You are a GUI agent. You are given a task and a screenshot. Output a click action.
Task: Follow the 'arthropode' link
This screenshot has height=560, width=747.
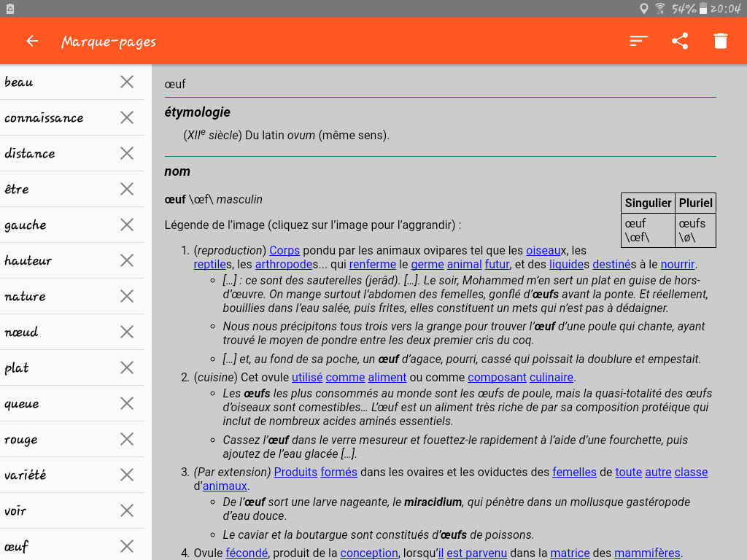tap(284, 264)
